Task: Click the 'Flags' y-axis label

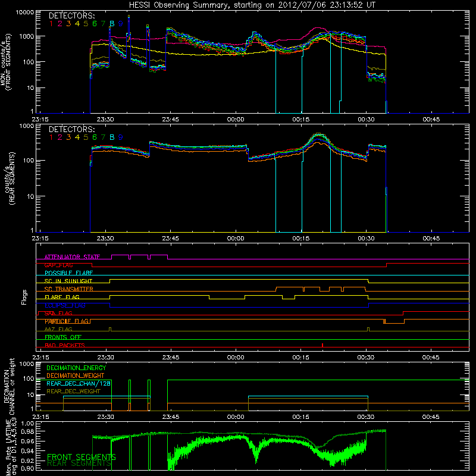Action: click(x=24, y=297)
